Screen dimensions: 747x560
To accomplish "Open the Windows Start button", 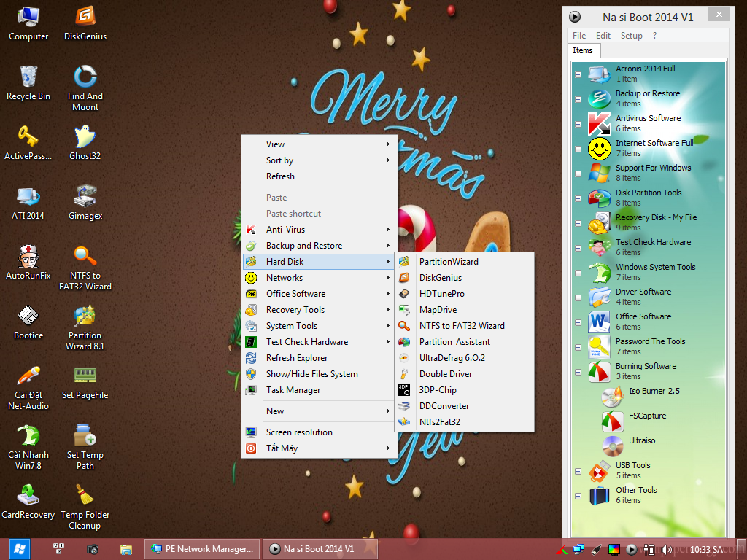I will (x=19, y=549).
